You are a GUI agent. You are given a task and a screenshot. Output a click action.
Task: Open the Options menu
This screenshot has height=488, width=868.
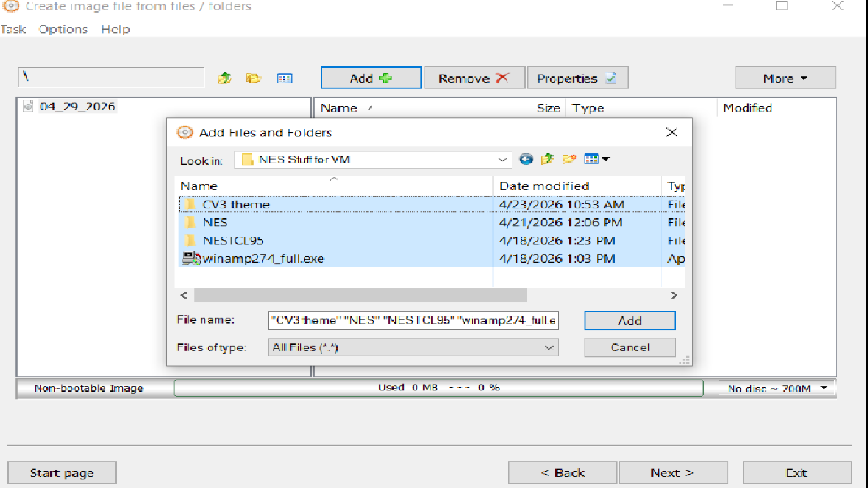(63, 29)
